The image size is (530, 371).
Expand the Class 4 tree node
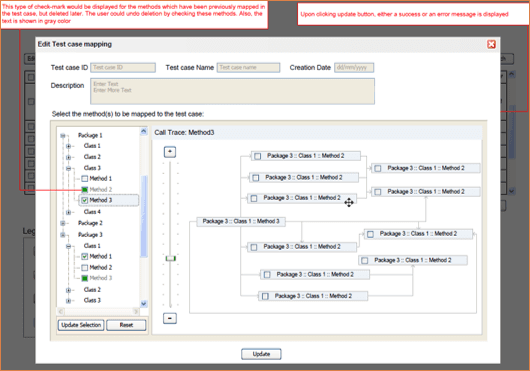coord(69,212)
